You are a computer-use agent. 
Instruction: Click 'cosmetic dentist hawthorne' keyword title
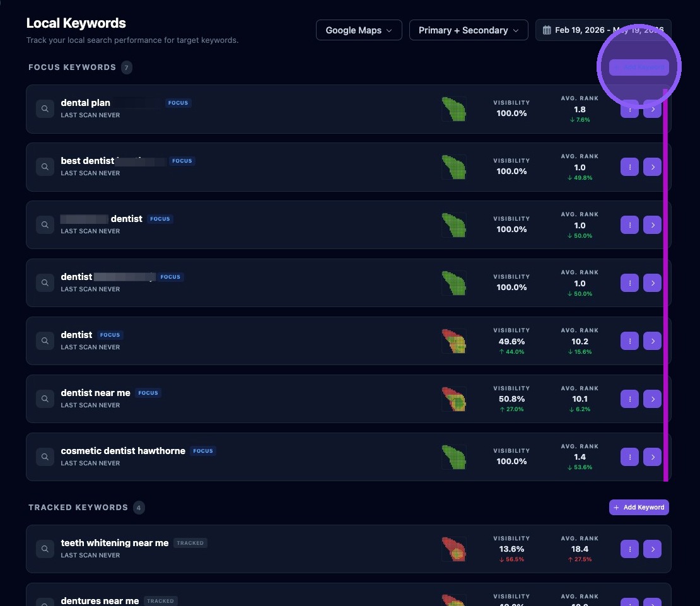coord(123,451)
